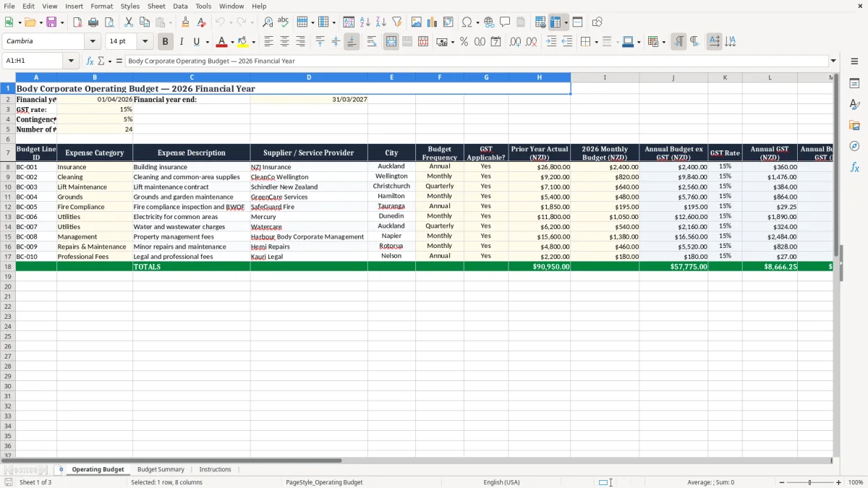Insert a pivot table

[448, 22]
